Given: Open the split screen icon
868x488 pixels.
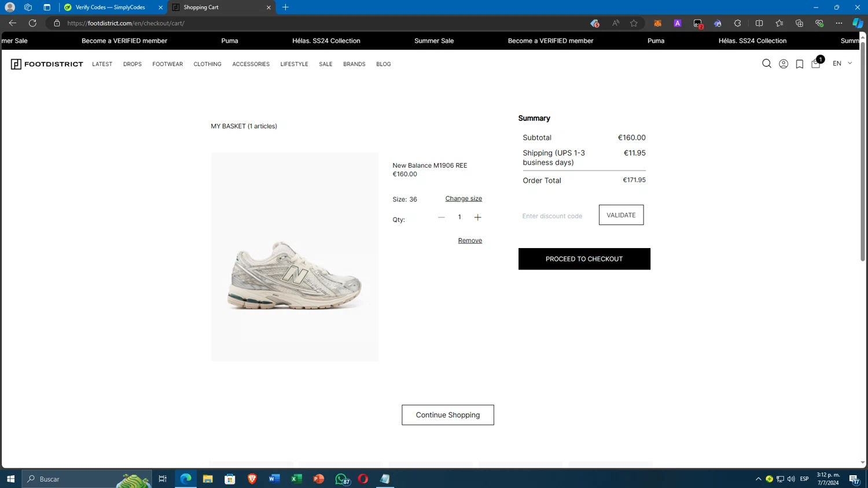Looking at the screenshot, I should click(759, 23).
